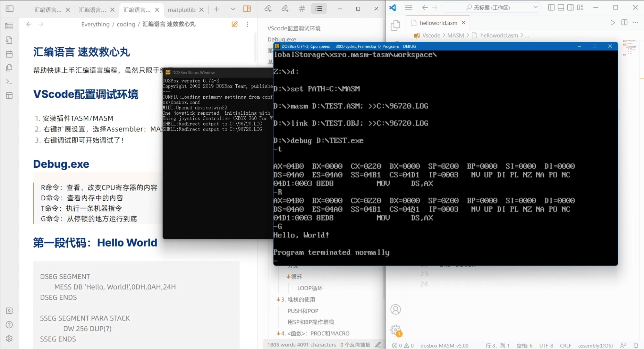This screenshot has width=644, height=349.
Task: Go forward in VS Code navigation
Action: [435, 7]
